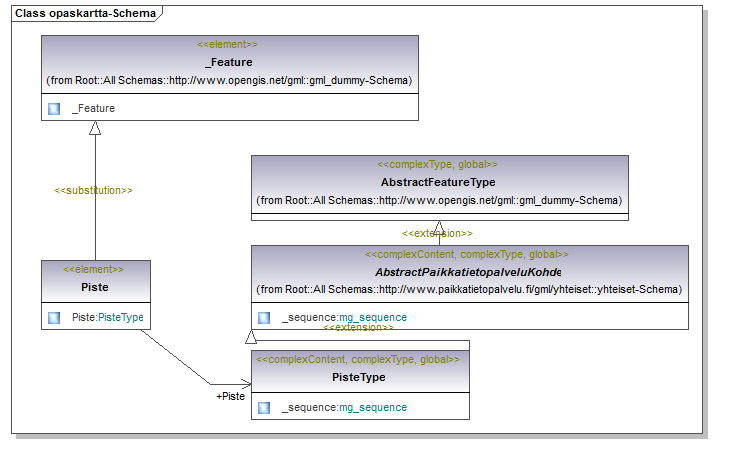
Task: Select the AbstractFeatureType class name
Action: [438, 182]
